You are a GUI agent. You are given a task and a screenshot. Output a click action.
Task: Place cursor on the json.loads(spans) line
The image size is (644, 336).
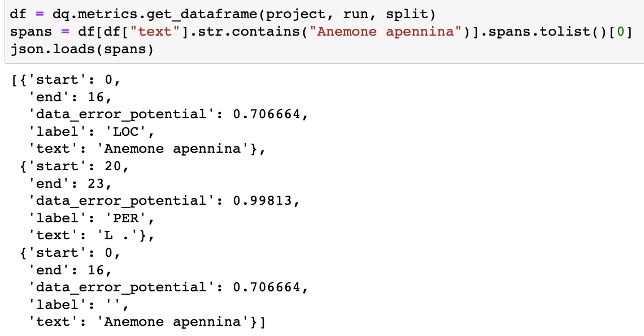tap(82, 49)
